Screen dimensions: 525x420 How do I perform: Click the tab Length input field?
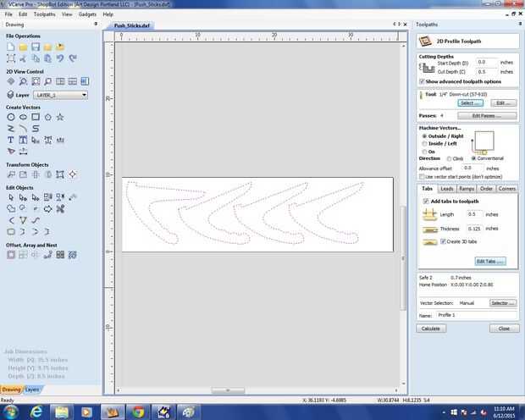pos(475,214)
